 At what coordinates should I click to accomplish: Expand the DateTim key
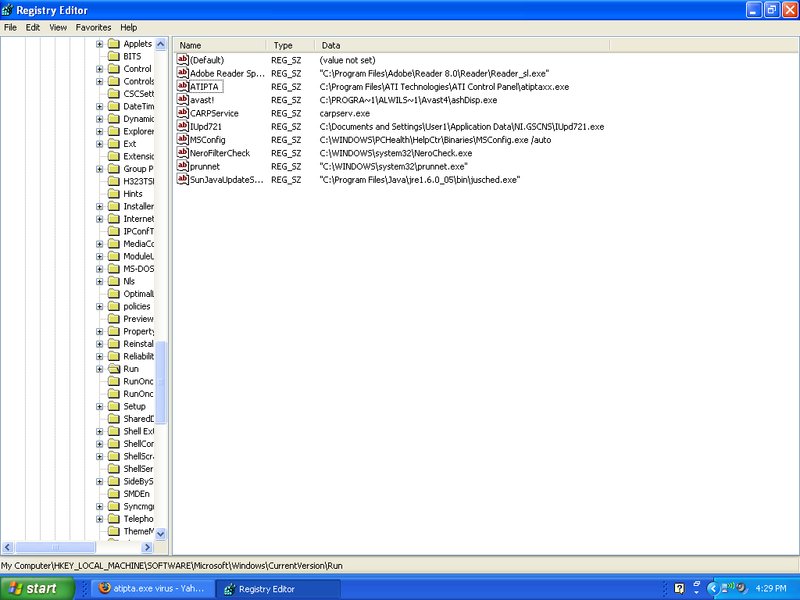[x=99, y=106]
